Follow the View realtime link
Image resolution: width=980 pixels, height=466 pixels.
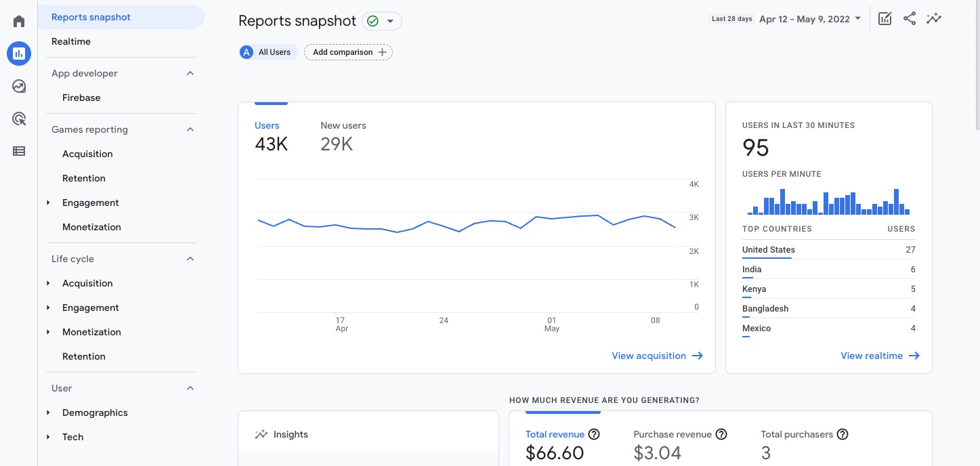(x=880, y=356)
